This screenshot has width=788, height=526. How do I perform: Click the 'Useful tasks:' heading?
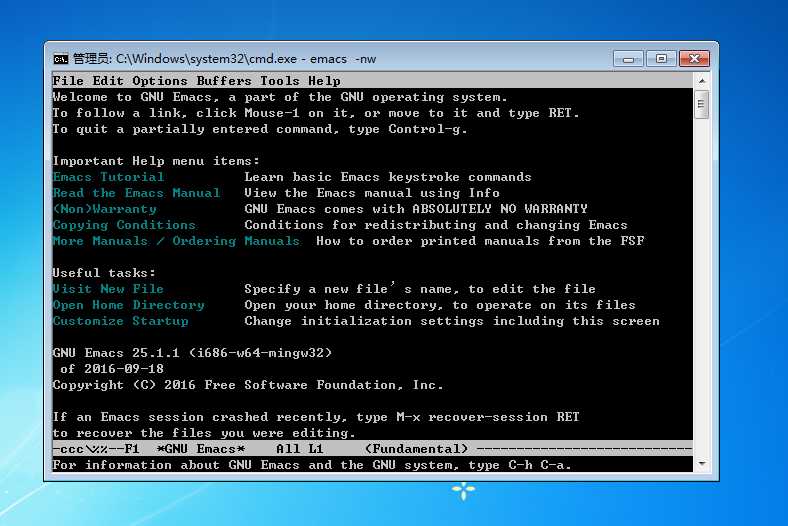(x=104, y=273)
